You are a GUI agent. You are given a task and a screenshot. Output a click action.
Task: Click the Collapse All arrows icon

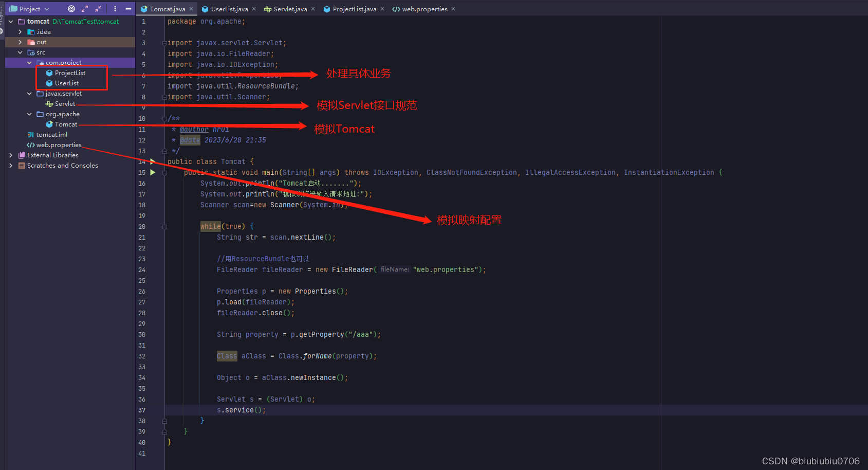pos(98,9)
